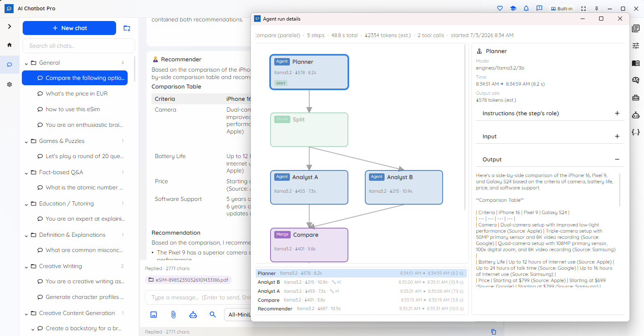Image resolution: width=644 pixels, height=336 pixels.
Task: Collapse the Education / Tutoring folder
Action: click(x=26, y=204)
